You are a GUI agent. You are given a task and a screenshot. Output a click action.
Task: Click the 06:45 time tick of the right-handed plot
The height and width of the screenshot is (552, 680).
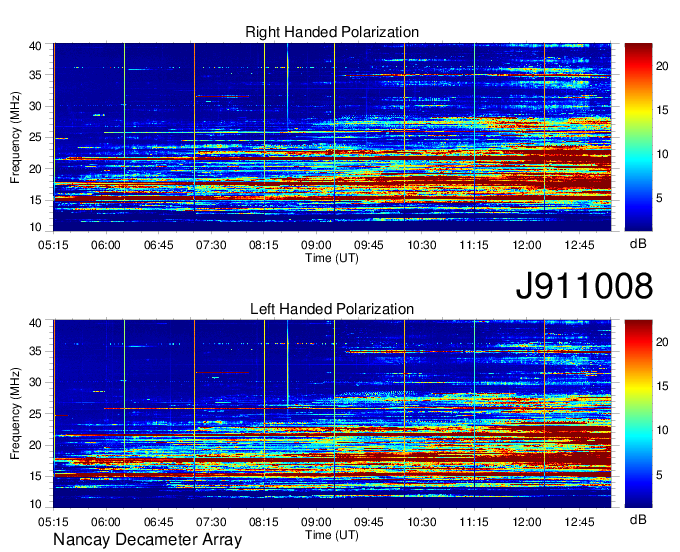pyautogui.click(x=158, y=245)
